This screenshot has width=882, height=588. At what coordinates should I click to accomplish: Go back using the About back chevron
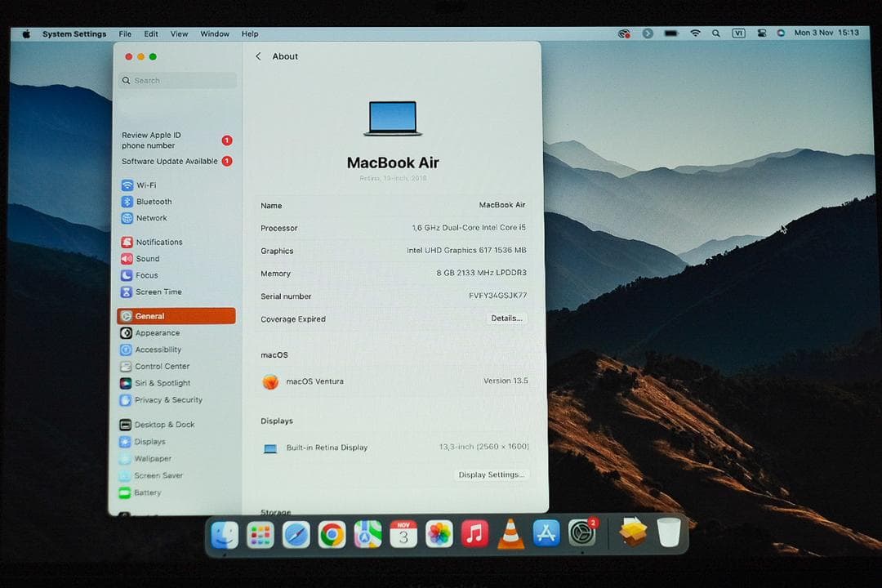(x=259, y=56)
